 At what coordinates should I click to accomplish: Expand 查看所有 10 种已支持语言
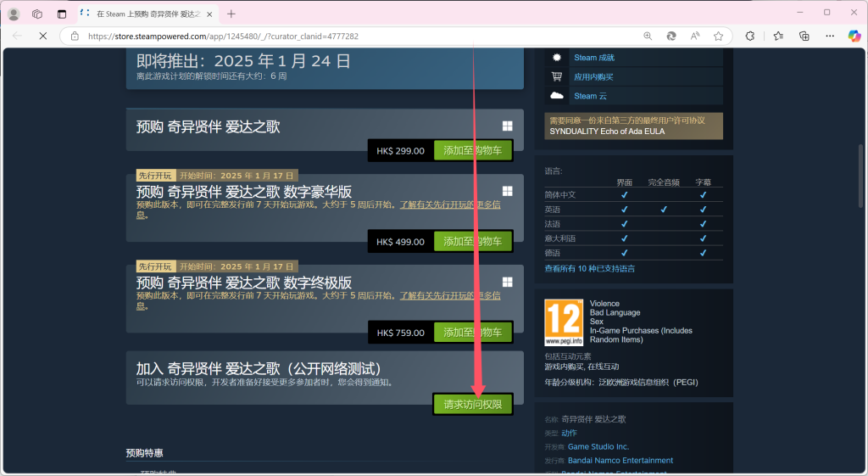590,269
